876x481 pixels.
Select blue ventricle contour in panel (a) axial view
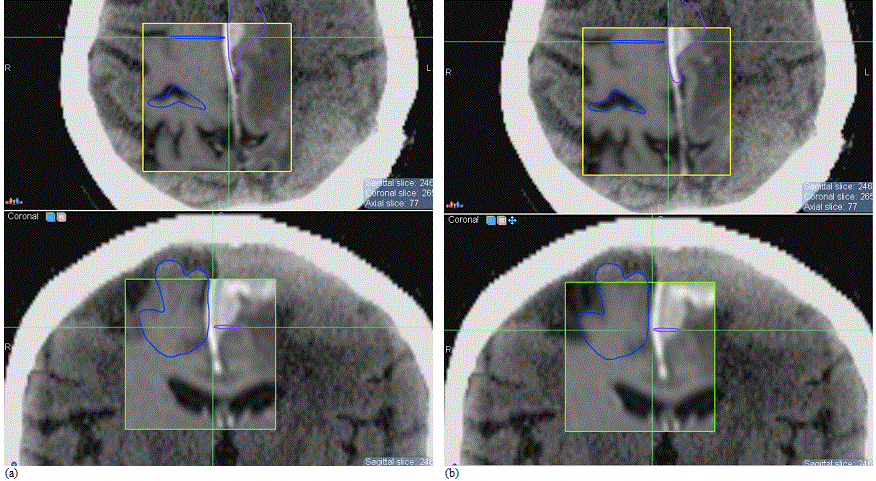click(x=177, y=98)
